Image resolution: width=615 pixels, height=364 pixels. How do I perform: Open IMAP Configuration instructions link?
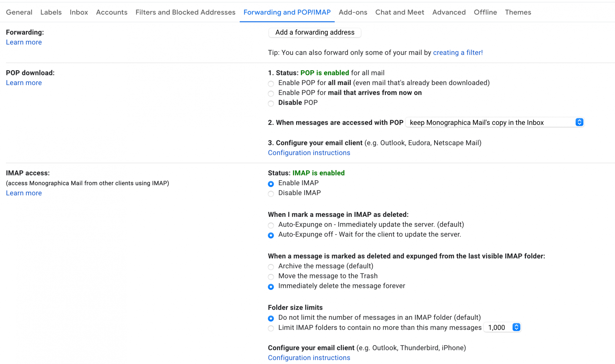click(309, 358)
